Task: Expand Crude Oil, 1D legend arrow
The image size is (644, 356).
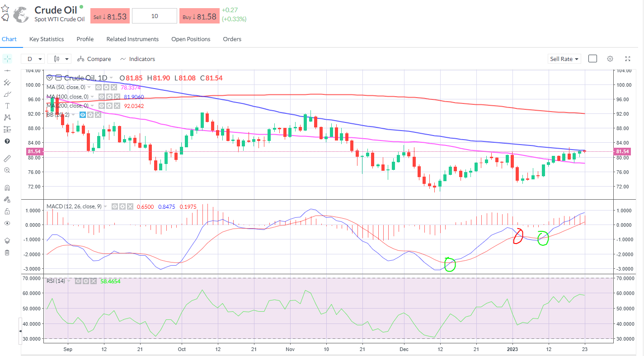Action: coord(111,78)
